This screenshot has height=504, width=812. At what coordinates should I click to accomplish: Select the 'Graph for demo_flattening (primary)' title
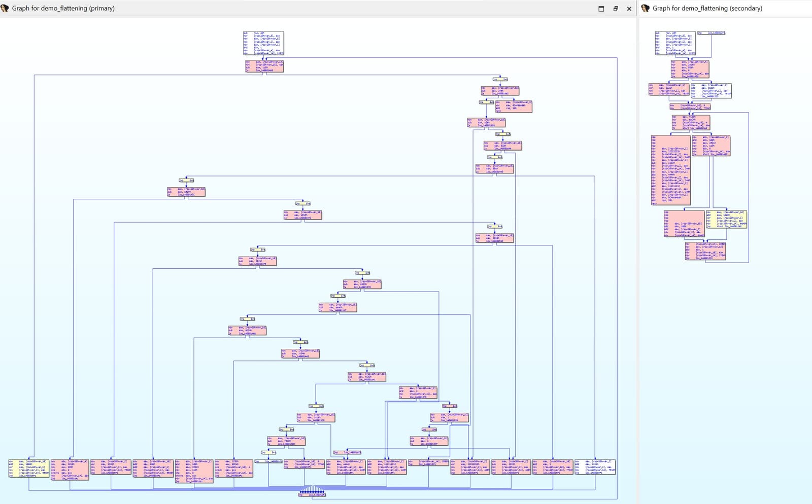[63, 8]
